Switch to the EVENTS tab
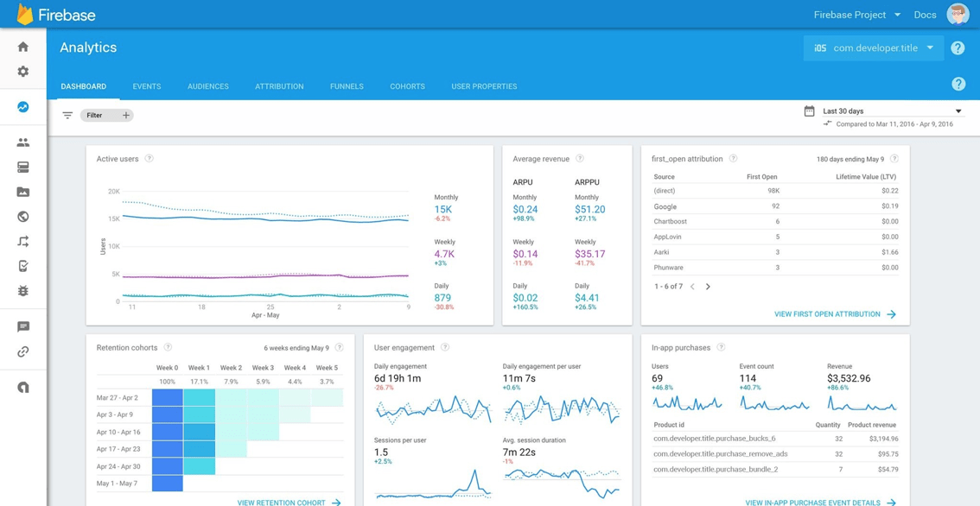Screen dimensions: 980x506 [x=146, y=86]
